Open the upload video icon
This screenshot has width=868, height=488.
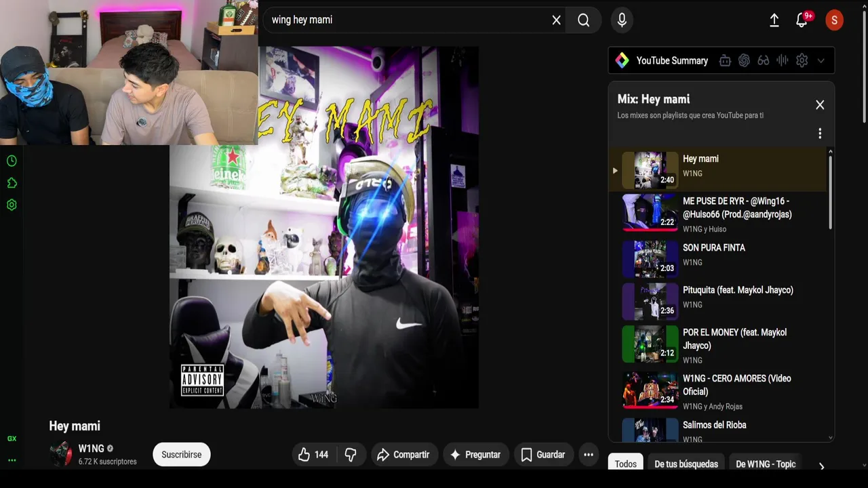pyautogui.click(x=774, y=20)
